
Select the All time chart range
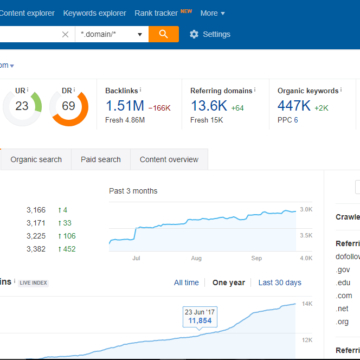tap(186, 283)
